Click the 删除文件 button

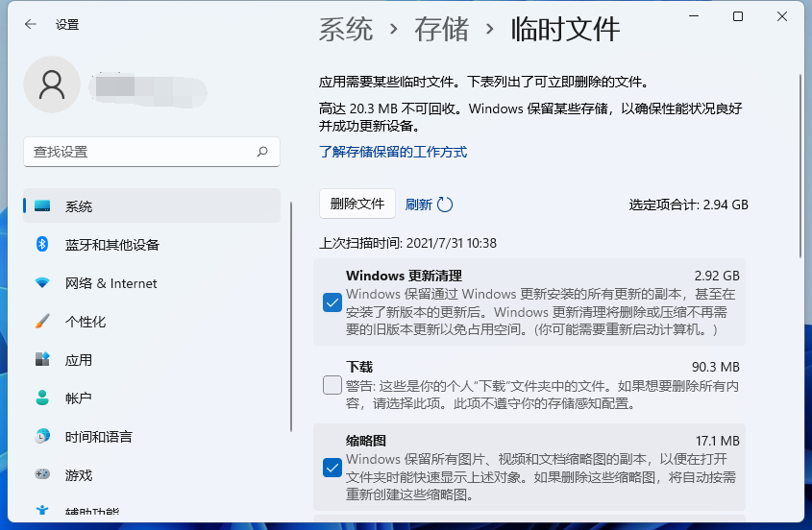[x=357, y=204]
